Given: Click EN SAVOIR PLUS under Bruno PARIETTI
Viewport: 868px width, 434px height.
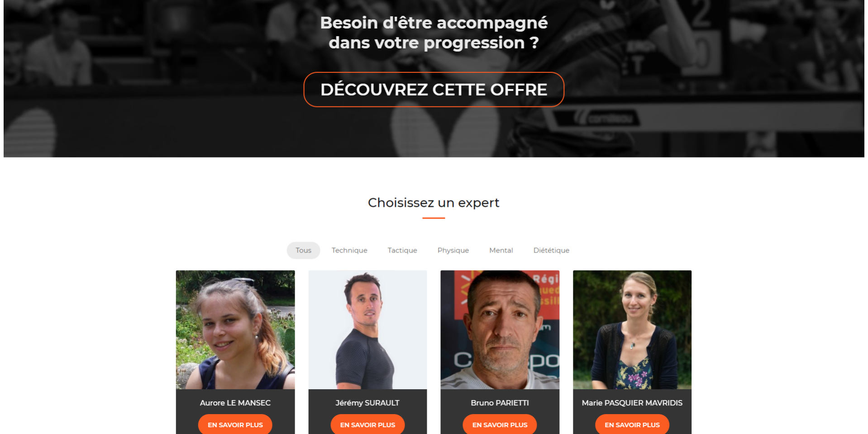Looking at the screenshot, I should pos(500,424).
